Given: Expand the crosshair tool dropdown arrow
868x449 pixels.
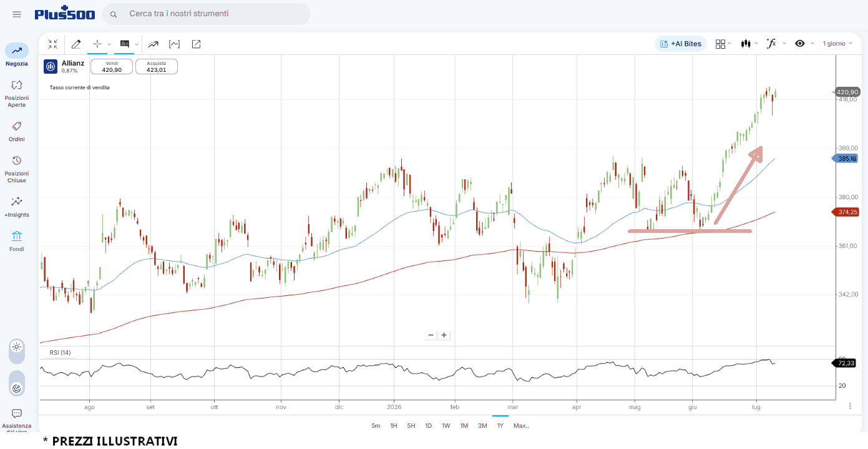Looking at the screenshot, I should pos(109,44).
